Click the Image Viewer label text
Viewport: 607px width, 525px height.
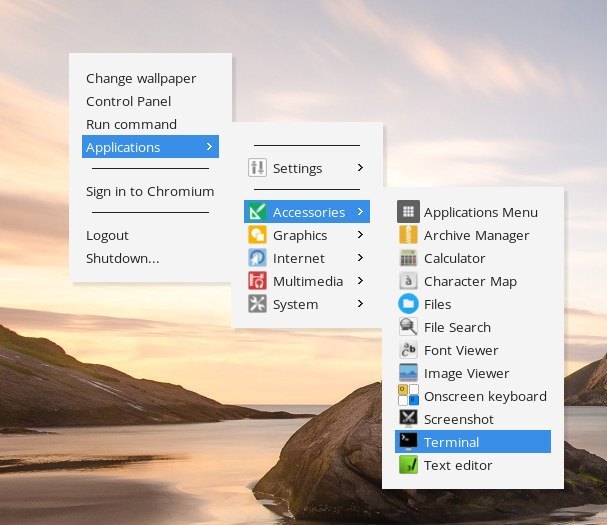tap(466, 374)
